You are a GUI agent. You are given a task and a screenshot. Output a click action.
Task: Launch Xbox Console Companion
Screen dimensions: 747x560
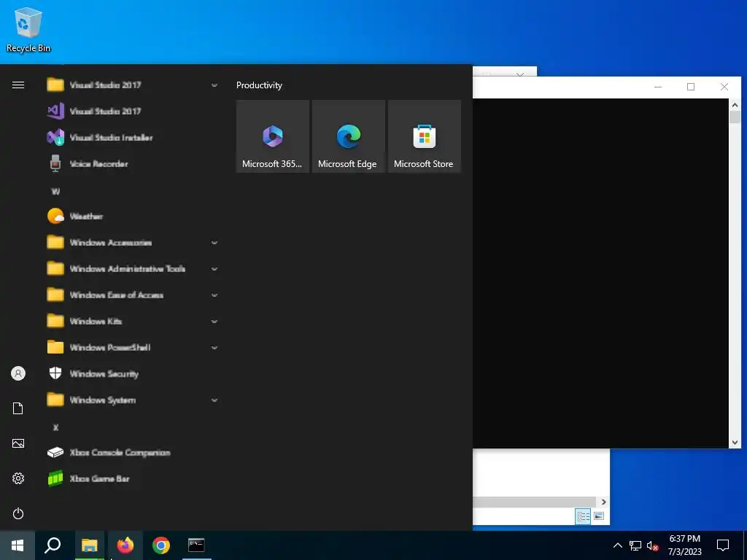[x=133, y=452]
